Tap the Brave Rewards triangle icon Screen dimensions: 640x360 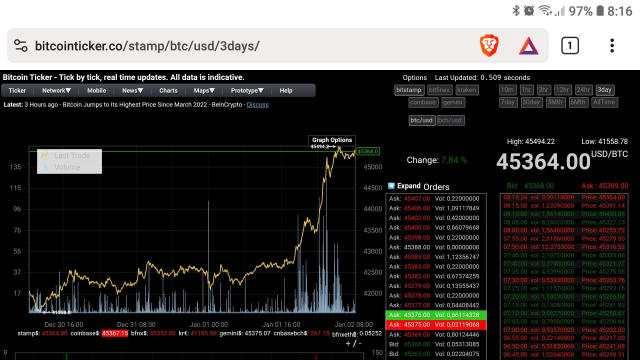tap(529, 46)
